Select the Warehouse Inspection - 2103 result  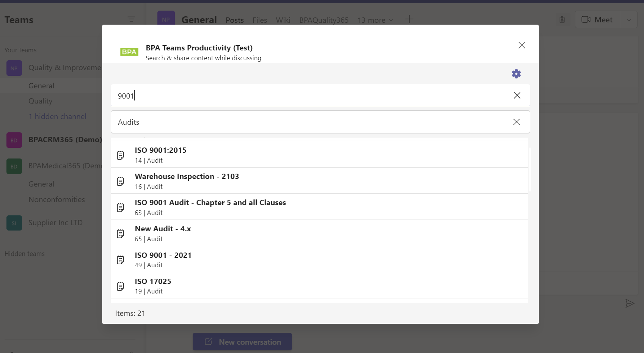click(319, 181)
